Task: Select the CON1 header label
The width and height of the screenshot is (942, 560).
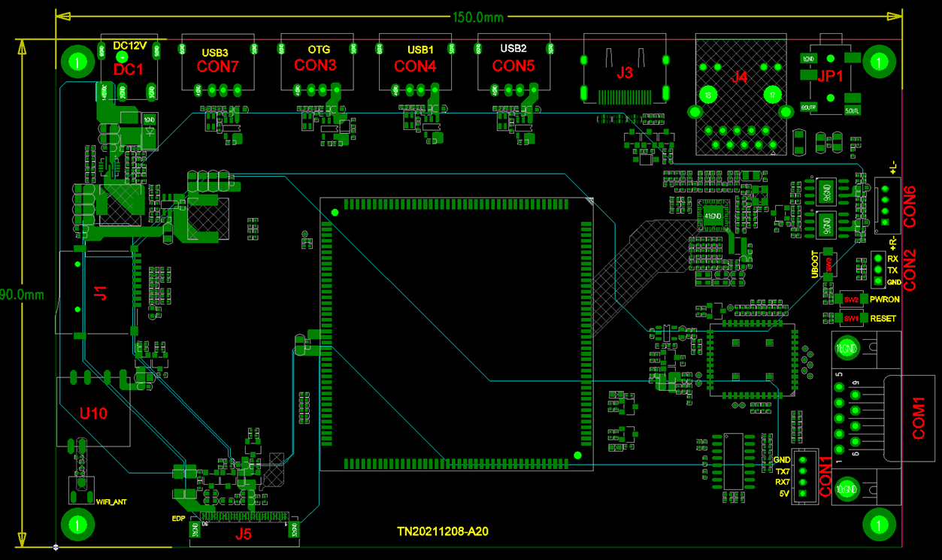Action: coord(825,477)
